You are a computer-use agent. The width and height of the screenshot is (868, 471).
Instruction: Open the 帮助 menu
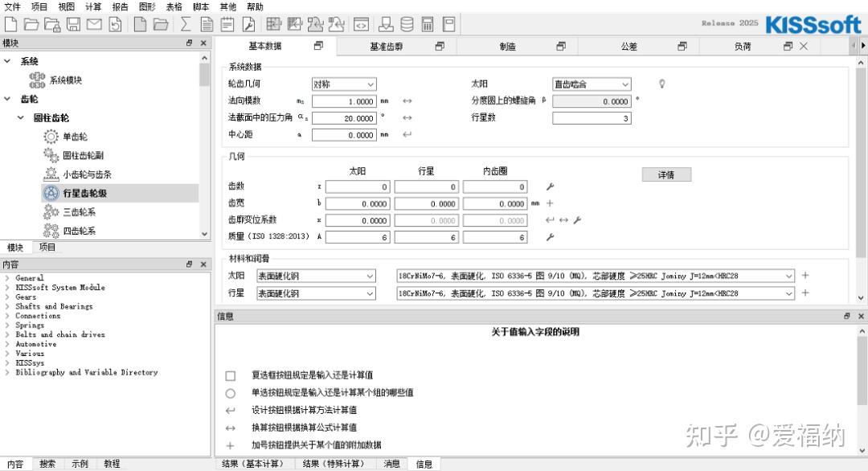click(x=256, y=6)
